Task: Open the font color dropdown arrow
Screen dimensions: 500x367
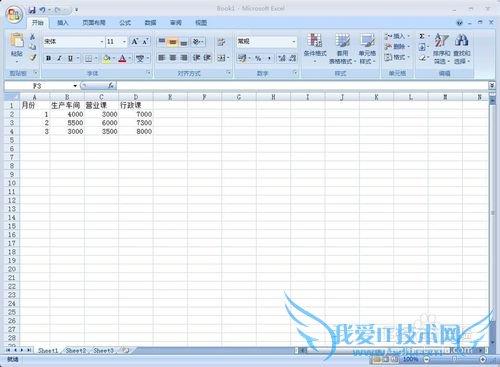Action: point(129,59)
